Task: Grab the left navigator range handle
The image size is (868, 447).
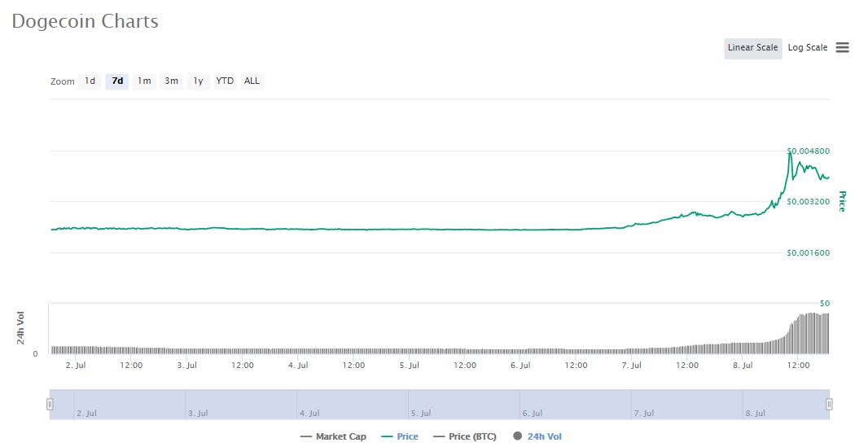Action: (50, 405)
